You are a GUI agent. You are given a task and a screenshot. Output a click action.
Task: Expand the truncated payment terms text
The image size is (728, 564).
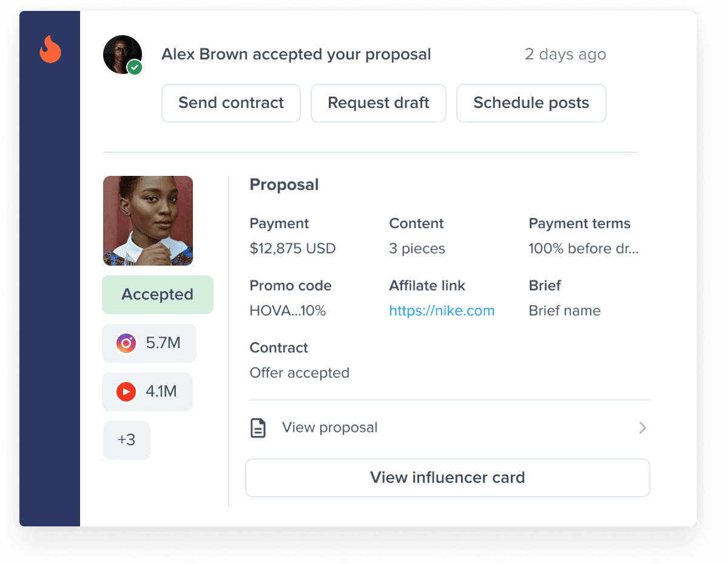point(583,249)
